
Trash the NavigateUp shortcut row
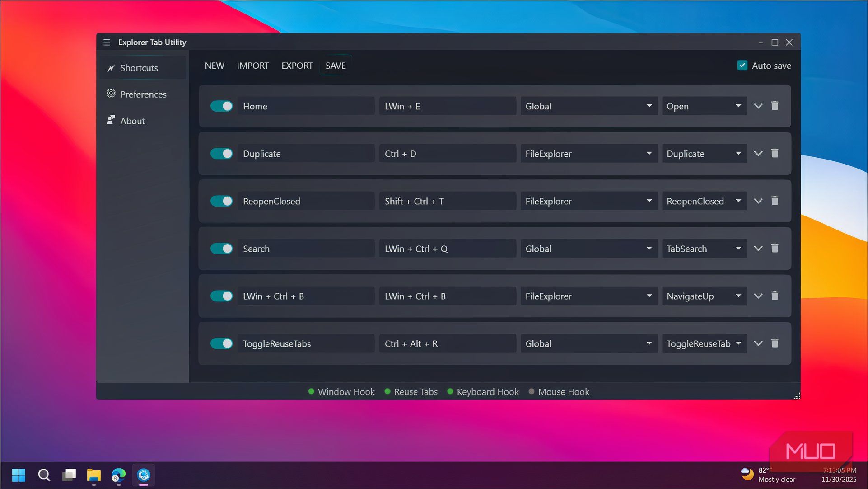point(775,296)
